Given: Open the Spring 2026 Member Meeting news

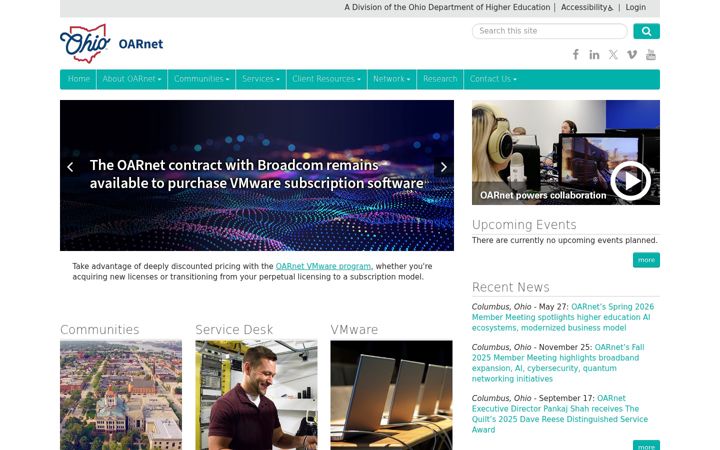Looking at the screenshot, I should pos(563,317).
